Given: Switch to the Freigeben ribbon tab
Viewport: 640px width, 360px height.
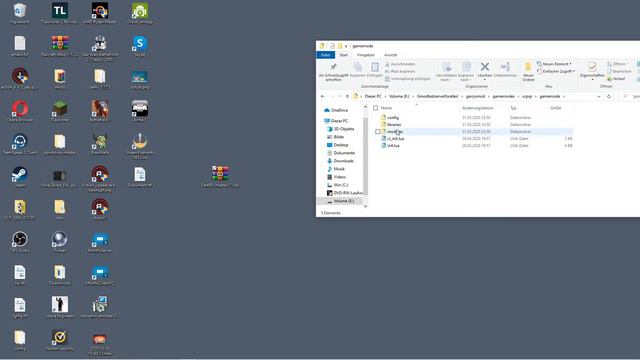Looking at the screenshot, I should 366,55.
